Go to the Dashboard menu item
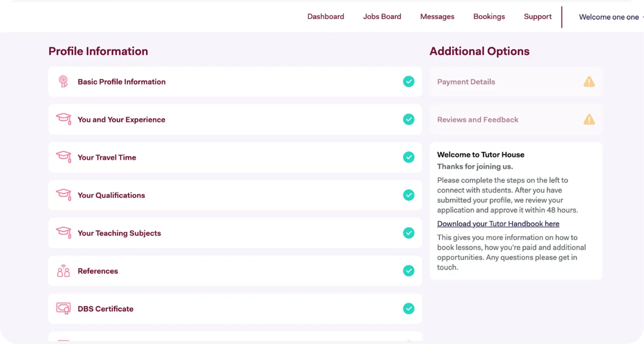Viewport: 644px width, 344px height. pos(325,16)
